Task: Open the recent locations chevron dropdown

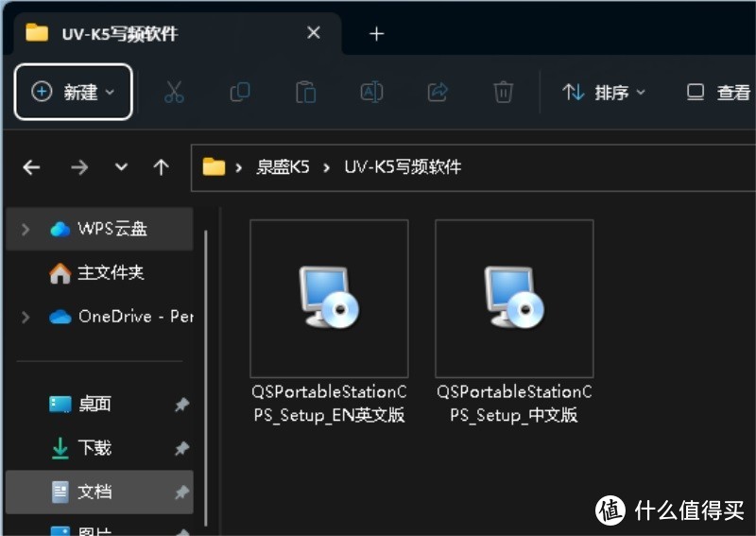Action: (121, 167)
